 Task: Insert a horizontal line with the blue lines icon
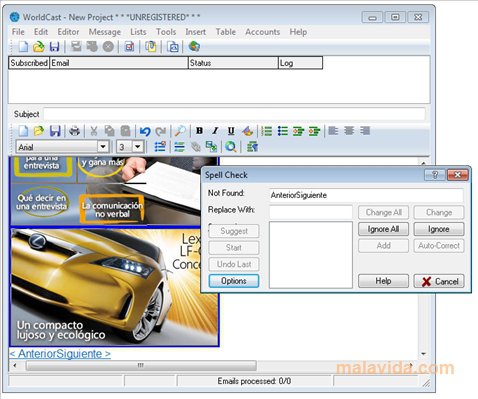[x=179, y=147]
